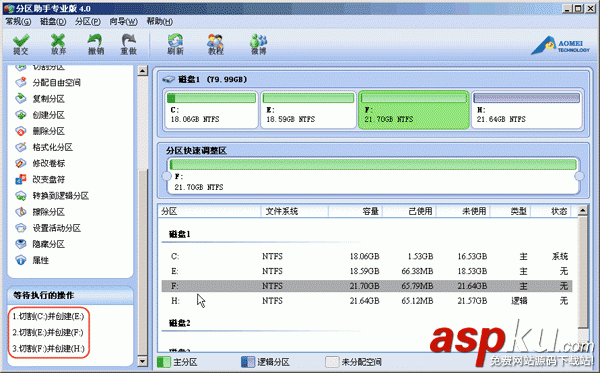Click the right resize handle of F: bar
This screenshot has width=600, height=373.
pos(579,176)
